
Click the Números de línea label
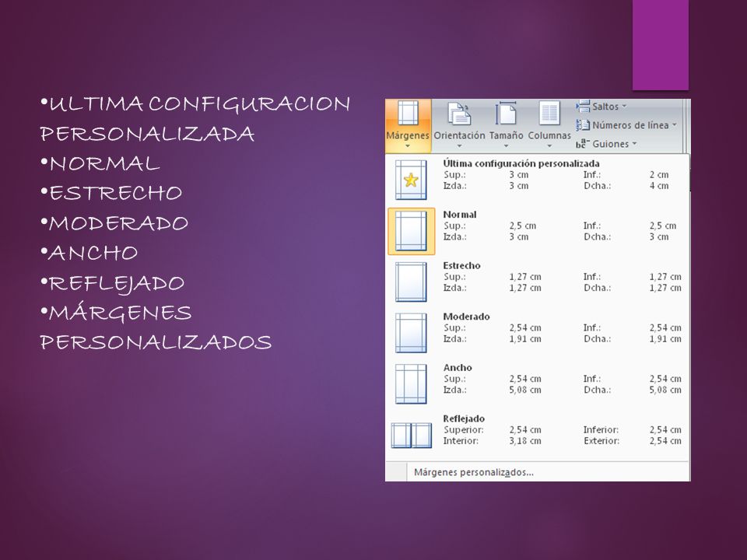click(631, 124)
